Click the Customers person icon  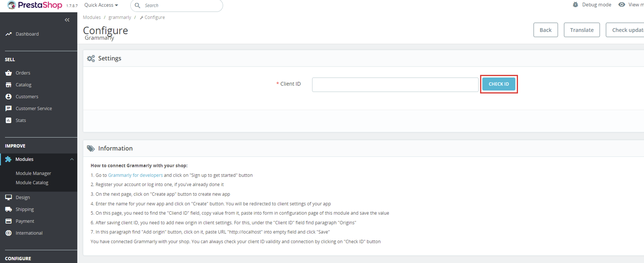click(x=8, y=96)
